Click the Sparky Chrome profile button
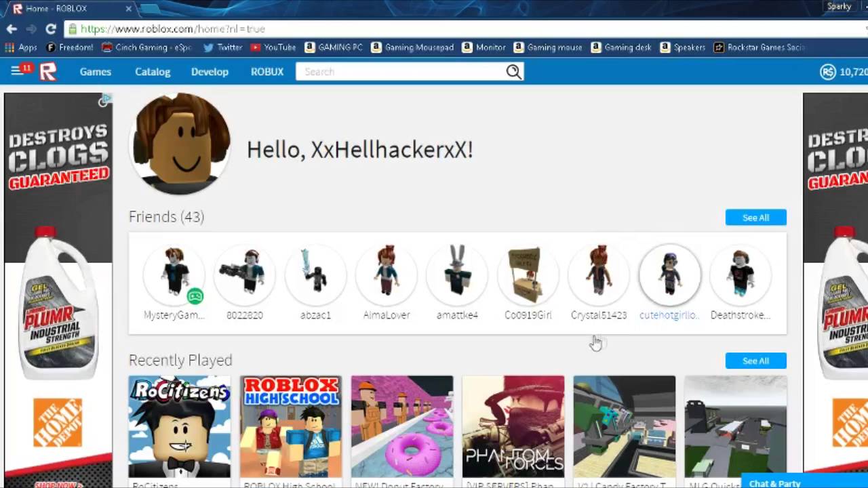 pos(839,6)
